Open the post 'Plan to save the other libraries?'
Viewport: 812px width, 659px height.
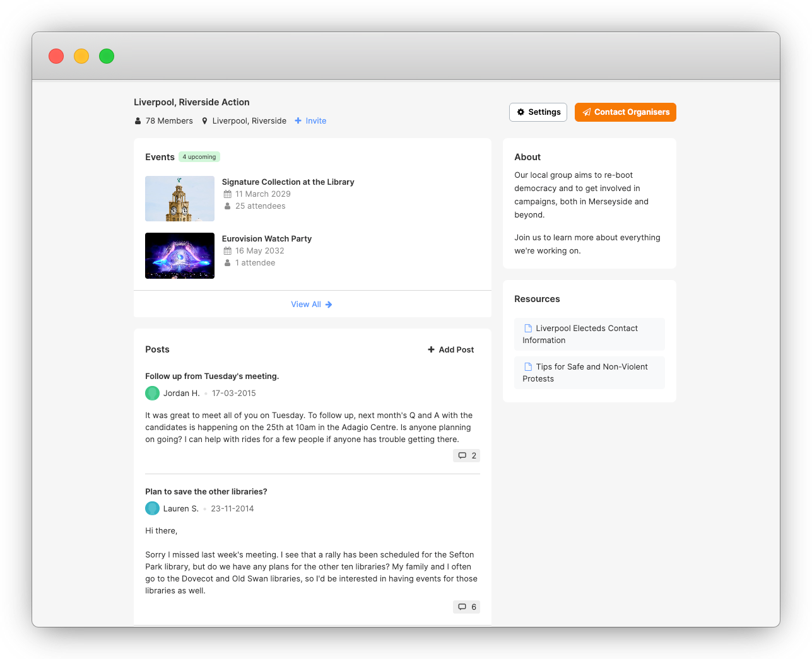coord(206,491)
